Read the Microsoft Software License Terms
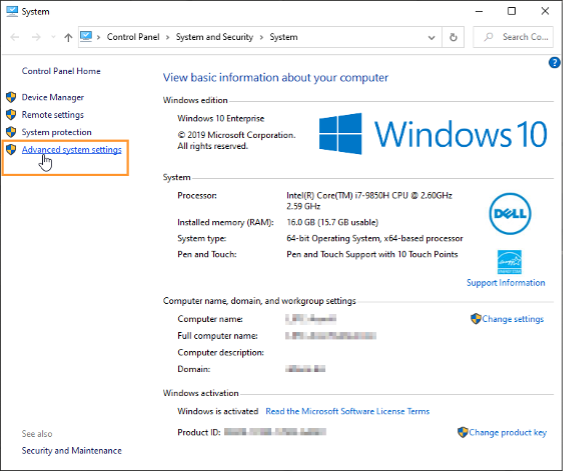The height and width of the screenshot is (472, 564). (x=347, y=411)
